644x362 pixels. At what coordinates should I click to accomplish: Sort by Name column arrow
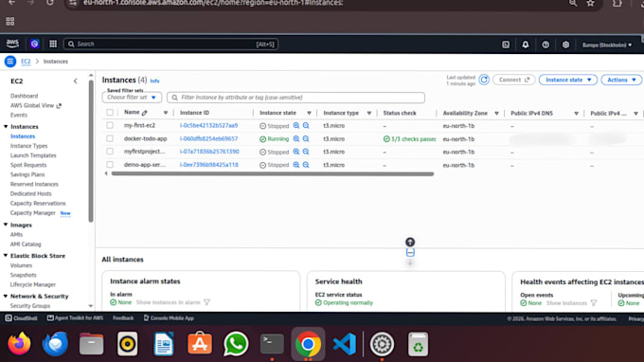pos(166,113)
